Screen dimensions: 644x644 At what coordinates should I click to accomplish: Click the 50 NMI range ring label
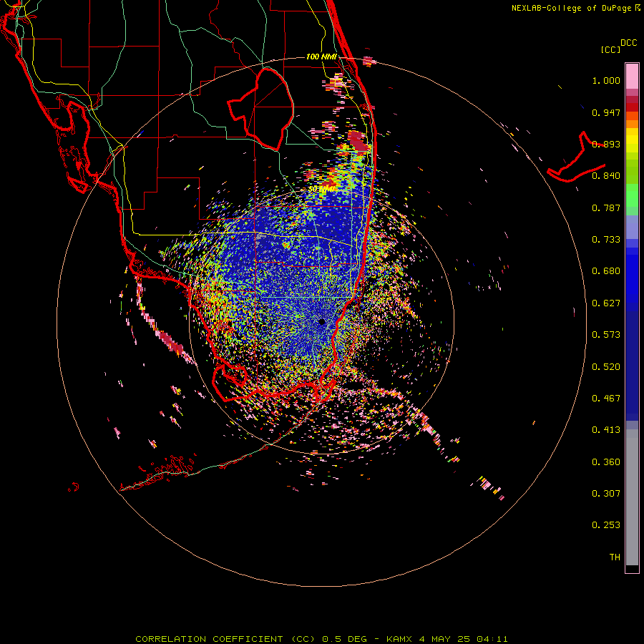(321, 189)
